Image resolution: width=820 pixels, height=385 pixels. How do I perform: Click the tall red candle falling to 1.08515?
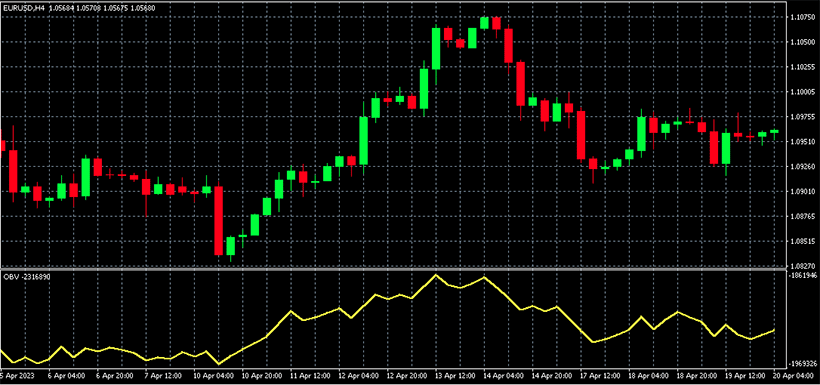(x=219, y=220)
